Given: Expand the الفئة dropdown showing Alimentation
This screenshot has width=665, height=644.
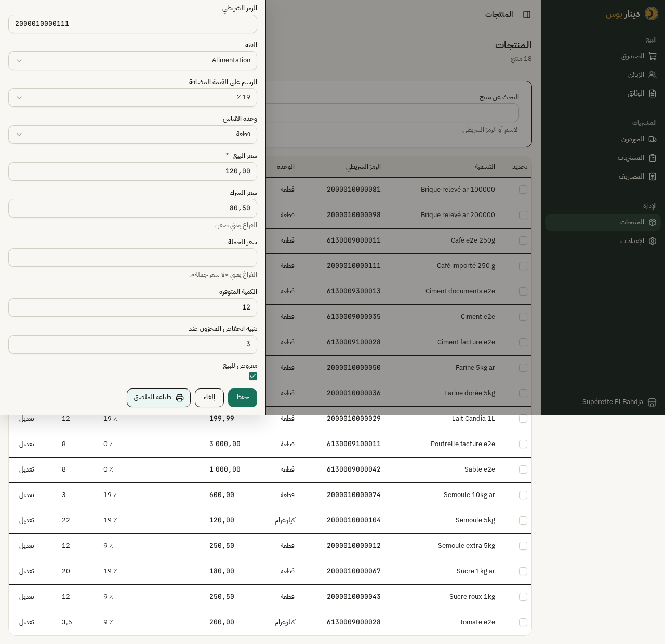Looking at the screenshot, I should pos(132,61).
